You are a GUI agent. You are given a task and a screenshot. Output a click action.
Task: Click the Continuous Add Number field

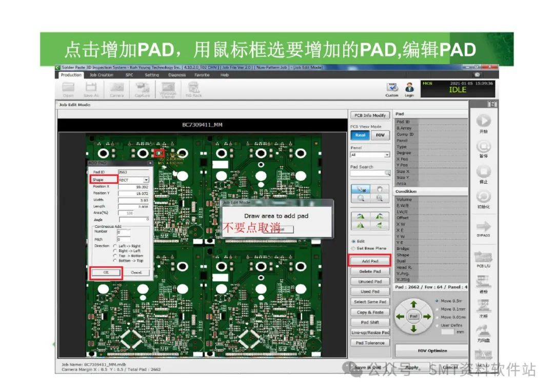[x=124, y=232]
